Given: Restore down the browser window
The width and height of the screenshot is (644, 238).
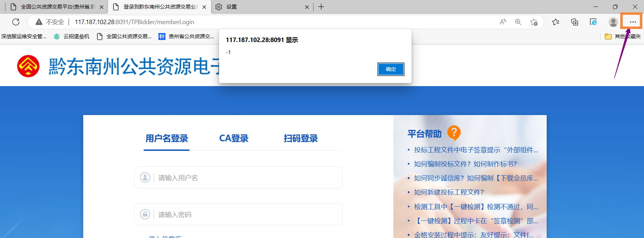Looking at the screenshot, I should [615, 7].
